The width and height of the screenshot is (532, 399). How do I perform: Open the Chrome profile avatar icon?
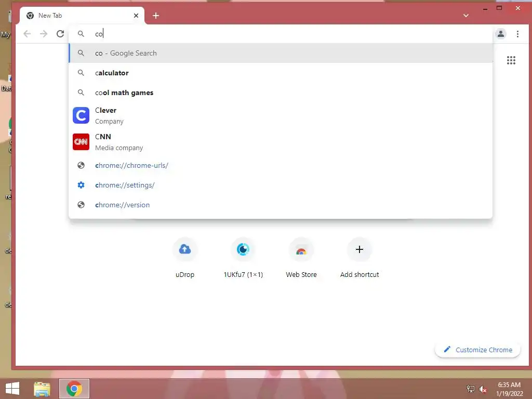[x=500, y=34]
